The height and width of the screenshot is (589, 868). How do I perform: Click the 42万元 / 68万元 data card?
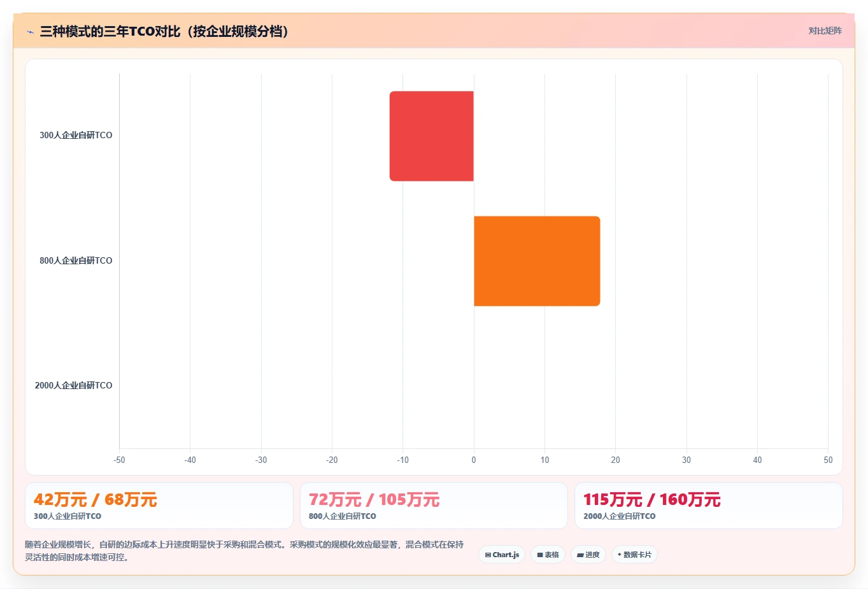(x=159, y=506)
